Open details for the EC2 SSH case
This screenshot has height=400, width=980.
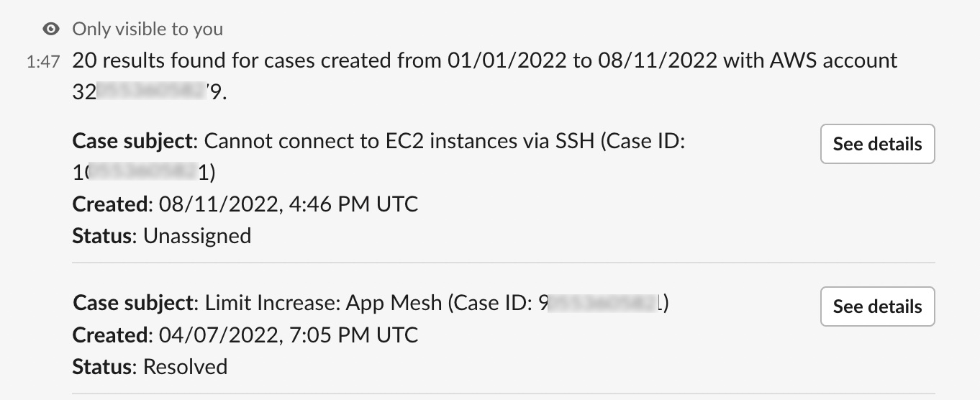[x=877, y=144]
